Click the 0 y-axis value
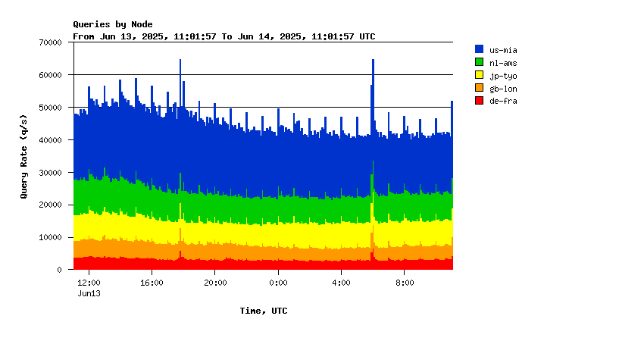644x341 pixels. pos(60,270)
